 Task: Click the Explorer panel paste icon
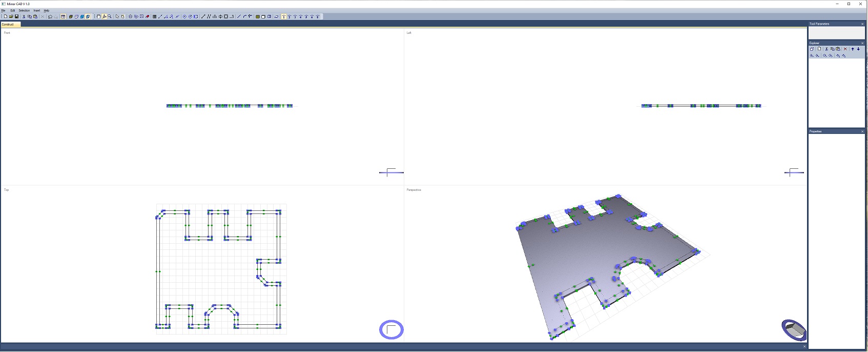838,49
